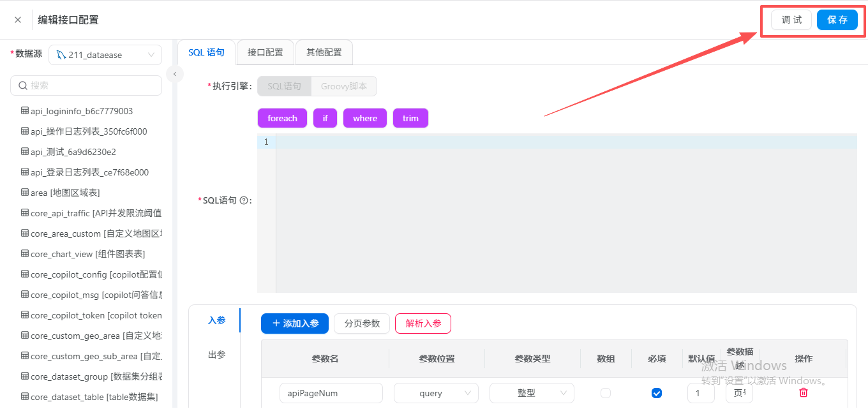Edit the default value field containing 1
This screenshot has width=868, height=409.
[x=701, y=393]
